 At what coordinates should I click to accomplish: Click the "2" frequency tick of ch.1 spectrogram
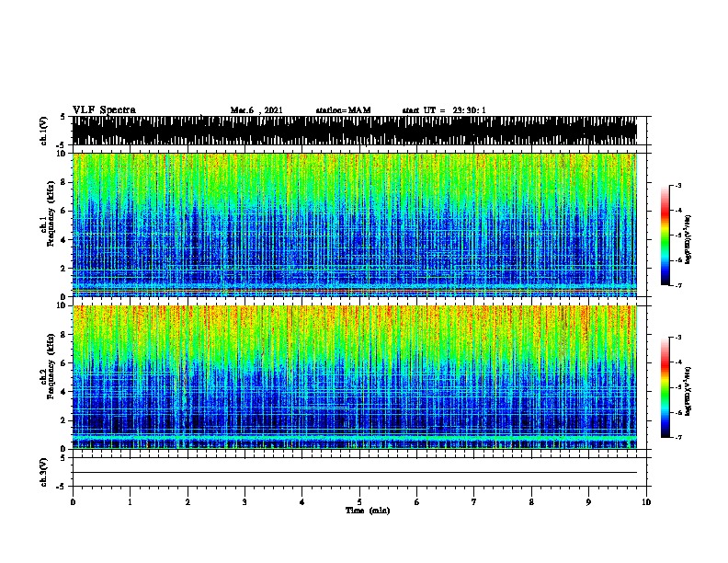(63, 269)
